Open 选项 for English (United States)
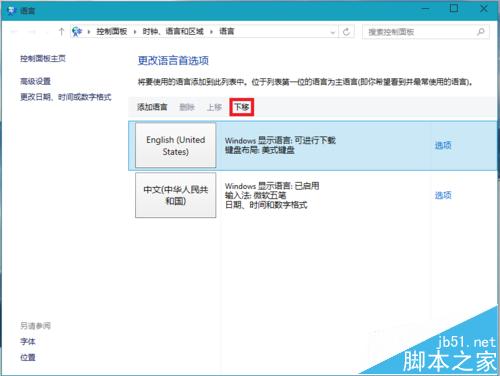This screenshot has width=500, height=376. (x=443, y=145)
